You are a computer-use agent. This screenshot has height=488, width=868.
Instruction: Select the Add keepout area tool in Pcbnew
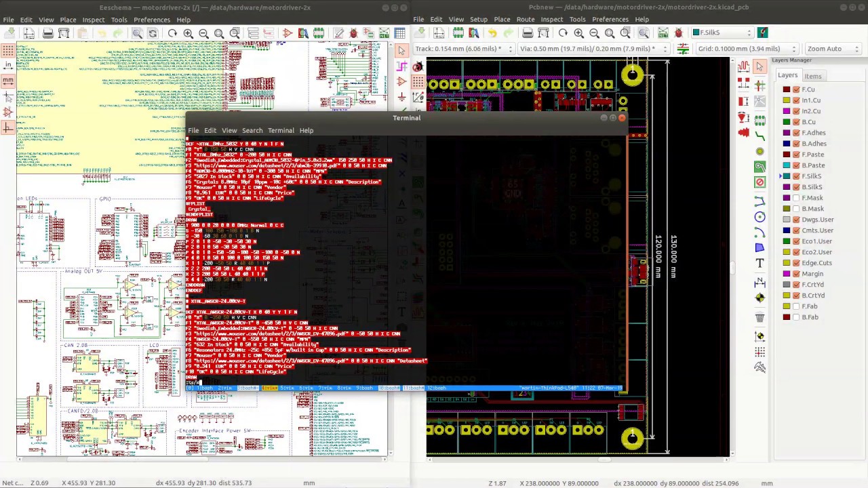(759, 182)
